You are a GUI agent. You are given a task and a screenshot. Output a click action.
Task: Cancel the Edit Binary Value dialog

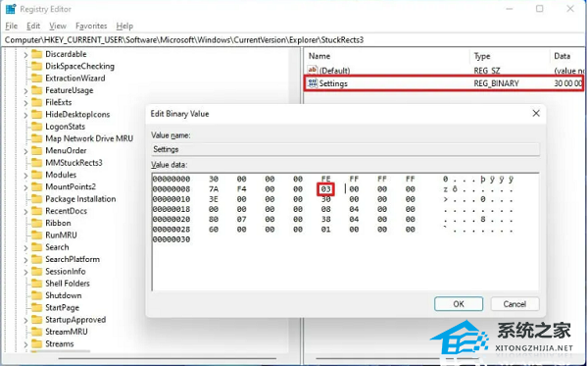(x=514, y=304)
